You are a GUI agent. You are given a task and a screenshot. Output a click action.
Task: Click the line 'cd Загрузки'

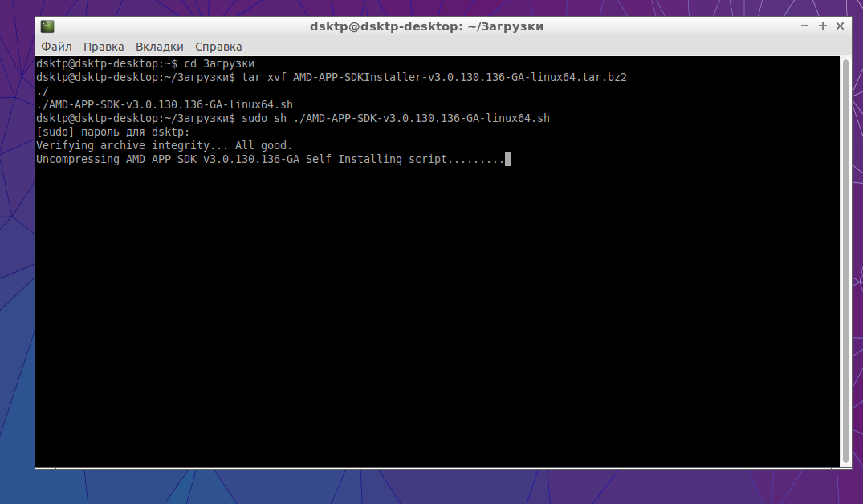[145, 64]
